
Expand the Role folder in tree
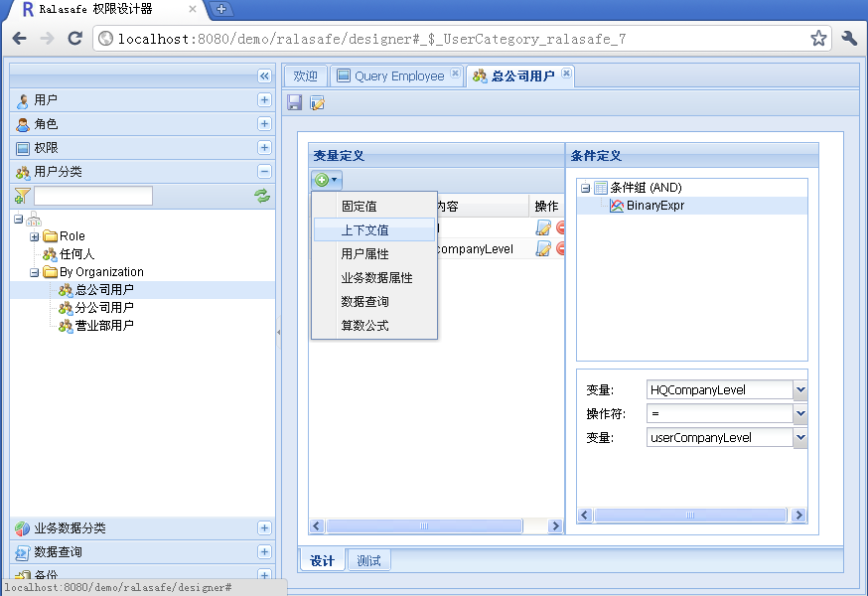[34, 236]
